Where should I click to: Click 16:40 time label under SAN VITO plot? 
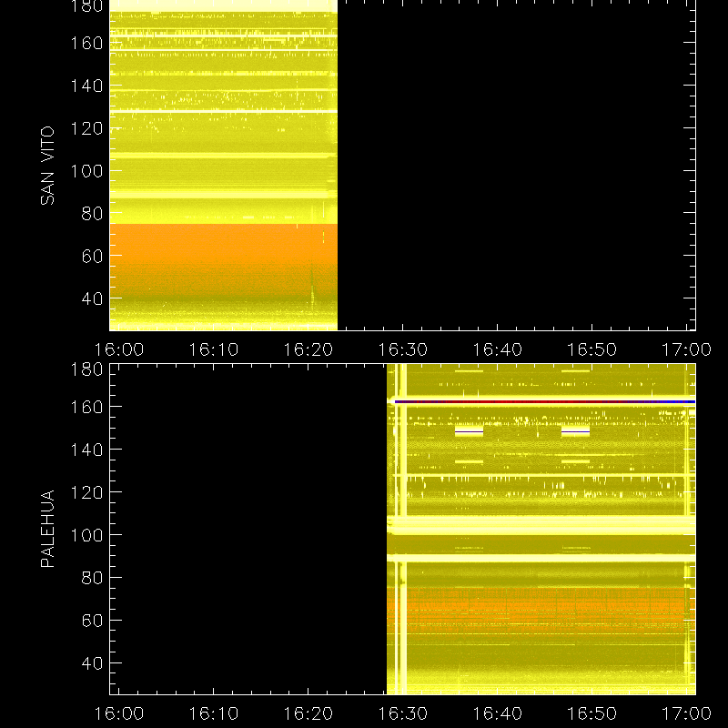[497, 349]
